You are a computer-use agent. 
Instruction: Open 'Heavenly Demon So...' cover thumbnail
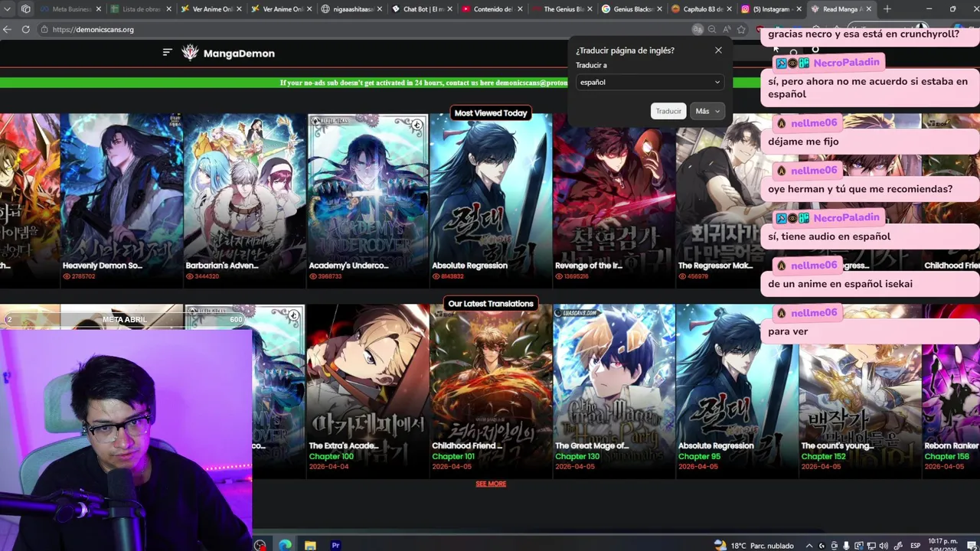tap(122, 201)
